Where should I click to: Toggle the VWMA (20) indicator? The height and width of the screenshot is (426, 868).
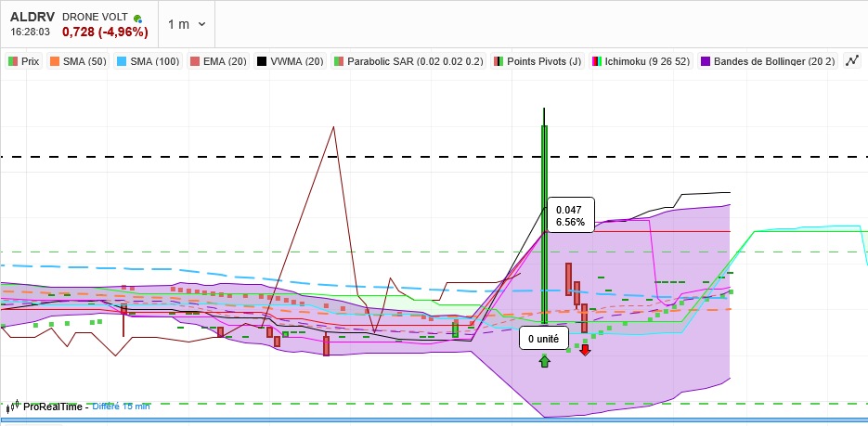coord(291,61)
